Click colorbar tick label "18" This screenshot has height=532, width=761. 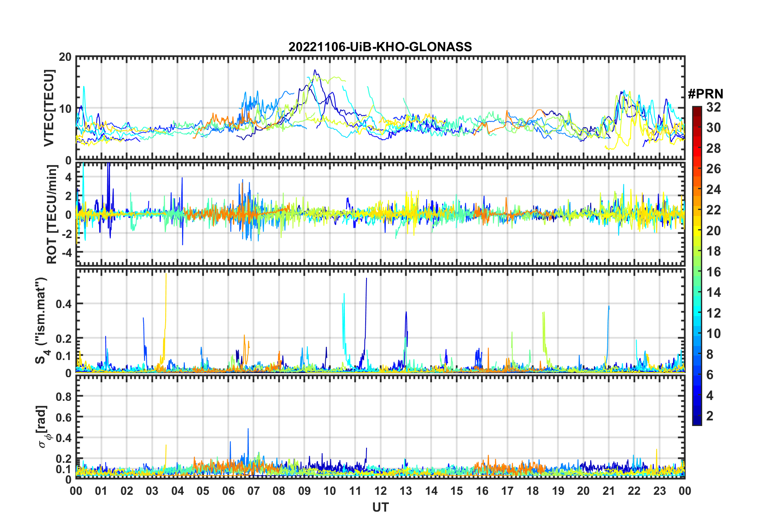(x=713, y=251)
